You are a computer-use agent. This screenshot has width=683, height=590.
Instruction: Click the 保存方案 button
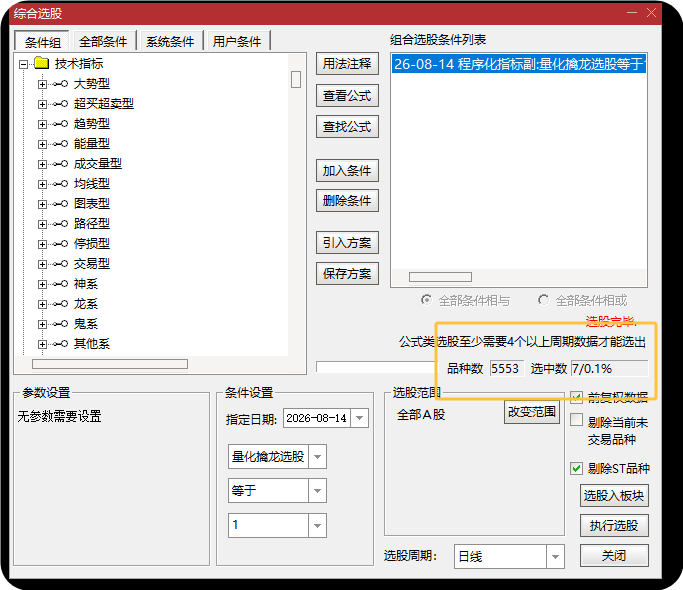pyautogui.click(x=347, y=274)
